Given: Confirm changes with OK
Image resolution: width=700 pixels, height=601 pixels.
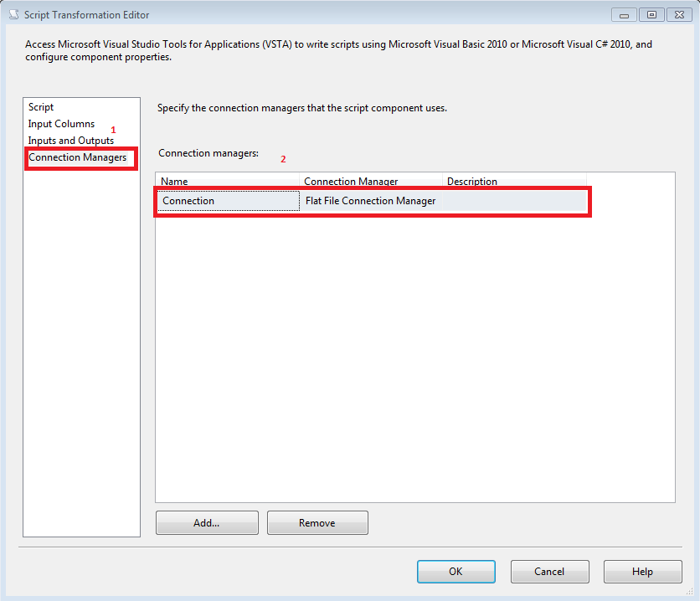Looking at the screenshot, I should pos(456,572).
